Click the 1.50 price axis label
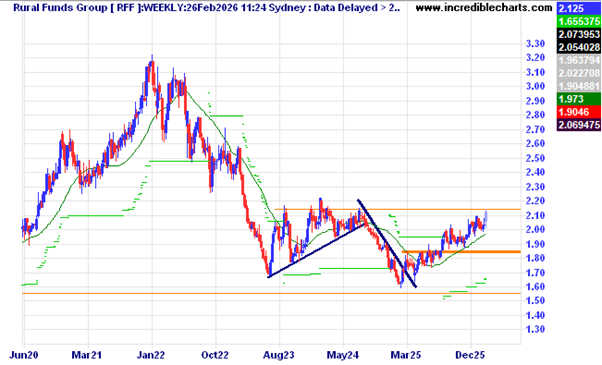This screenshot has width=602, height=365. [535, 301]
